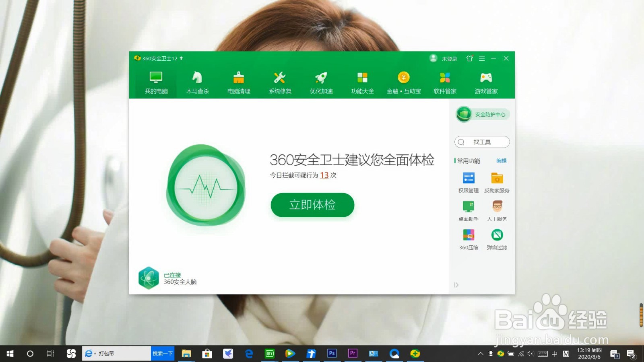This screenshot has width=644, height=362.
Task: Open Photoshop from taskbar
Action: pyautogui.click(x=332, y=354)
